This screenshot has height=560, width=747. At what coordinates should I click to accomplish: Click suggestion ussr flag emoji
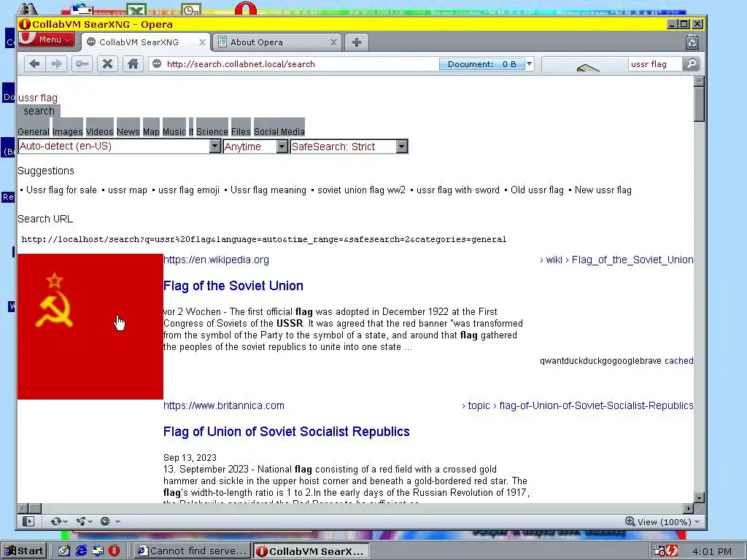pos(189,190)
